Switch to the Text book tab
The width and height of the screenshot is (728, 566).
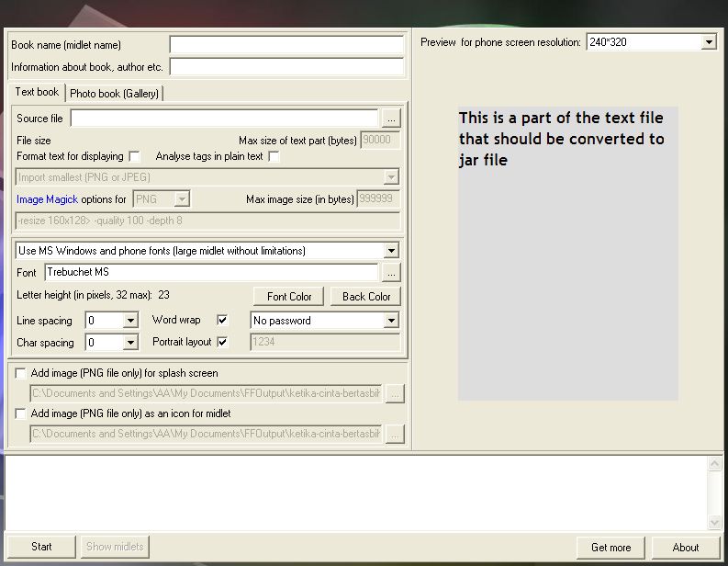tap(37, 92)
